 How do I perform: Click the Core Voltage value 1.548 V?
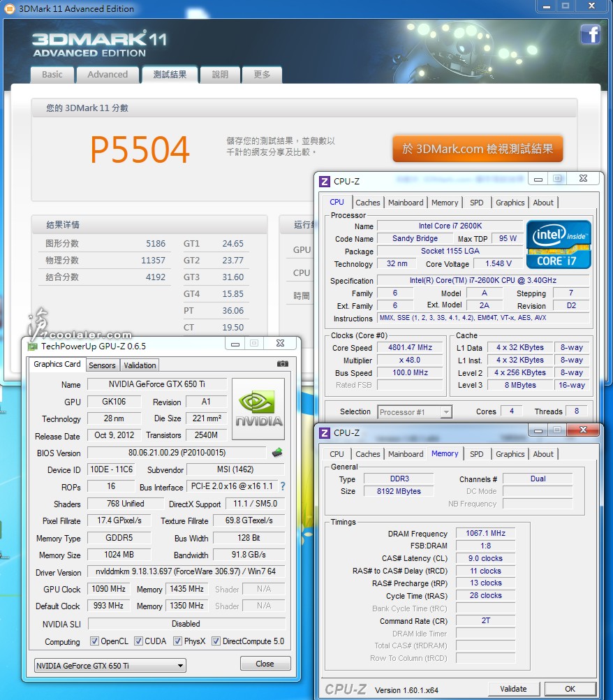[x=498, y=263]
